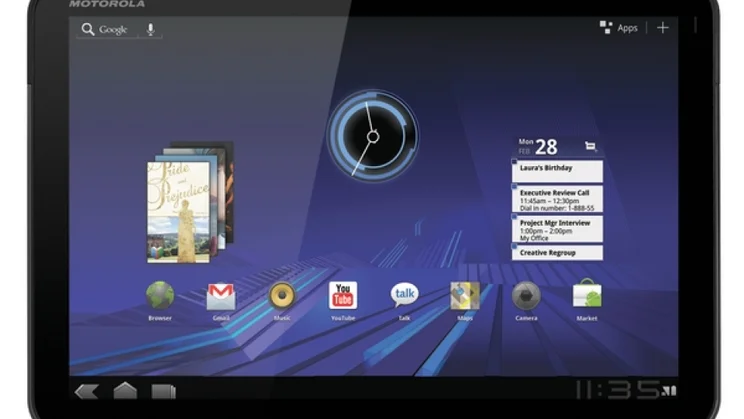
Task: Open the Talk chat app
Action: 404,295
